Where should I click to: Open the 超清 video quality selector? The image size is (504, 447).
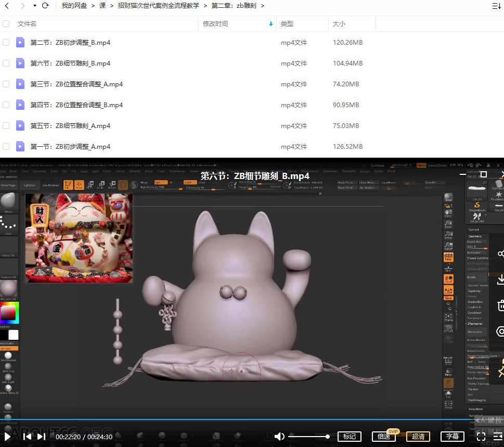[418, 437]
